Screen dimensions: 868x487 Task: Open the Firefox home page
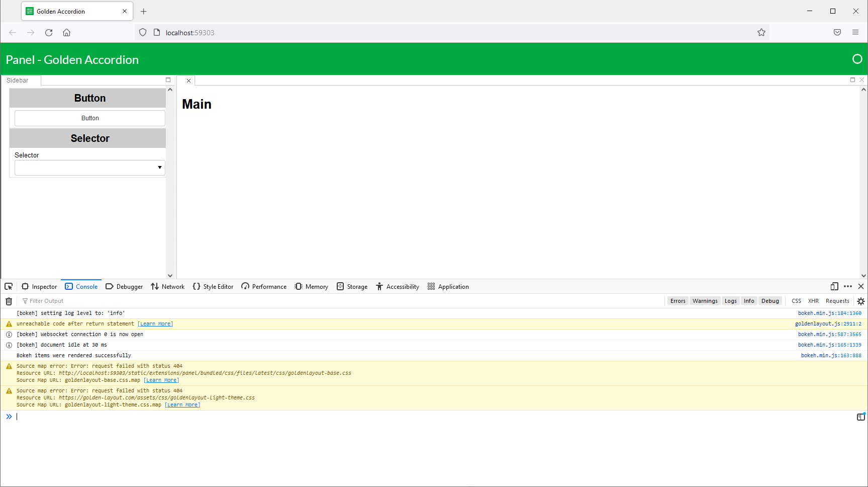[66, 33]
